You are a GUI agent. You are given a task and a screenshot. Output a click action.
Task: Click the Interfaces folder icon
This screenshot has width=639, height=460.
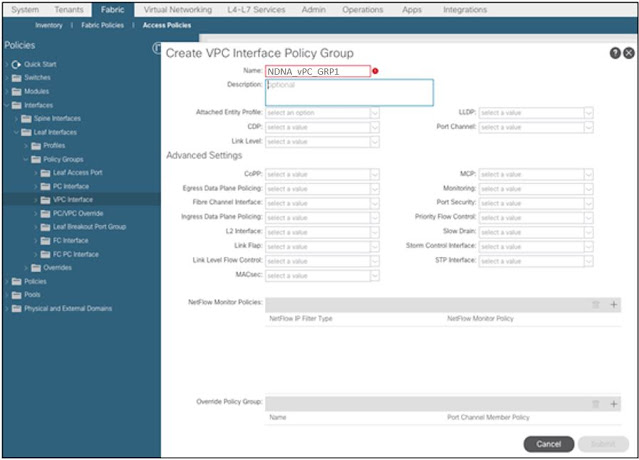16,106
